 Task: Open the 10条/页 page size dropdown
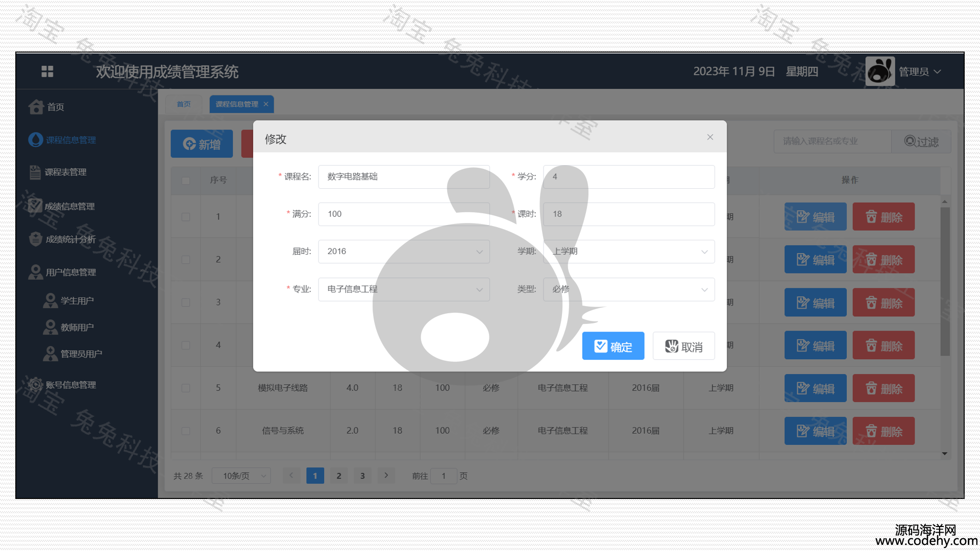point(241,476)
